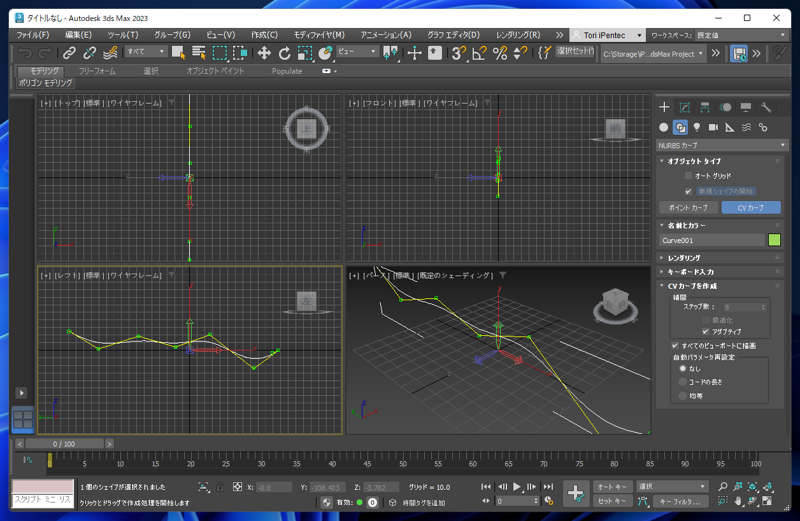This screenshot has height=521, width=800.
Task: Open the Tori iPentec user account dropdown
Action: pyautogui.click(x=607, y=35)
